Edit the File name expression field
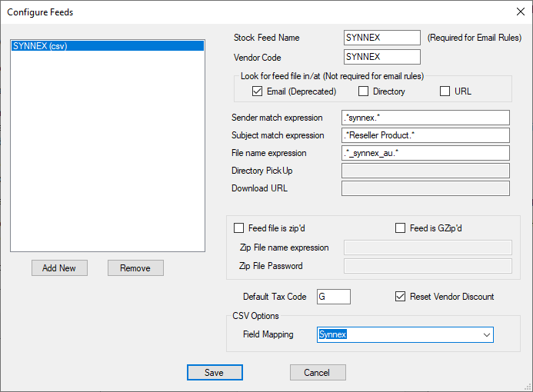The width and height of the screenshot is (533, 392). [x=425, y=153]
